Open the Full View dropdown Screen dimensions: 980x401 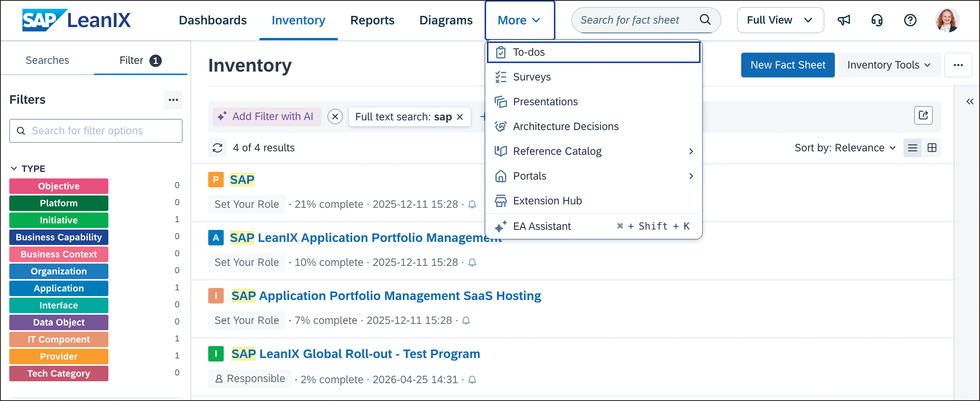pyautogui.click(x=780, y=20)
